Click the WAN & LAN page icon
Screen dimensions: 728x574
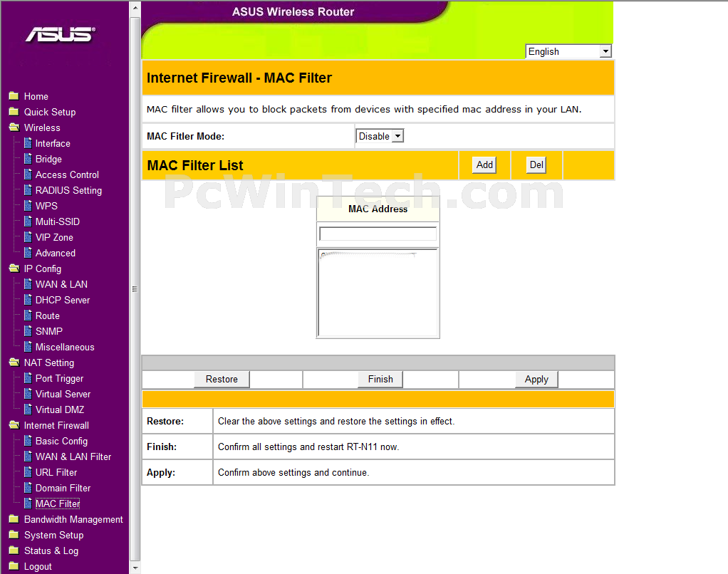(x=28, y=284)
